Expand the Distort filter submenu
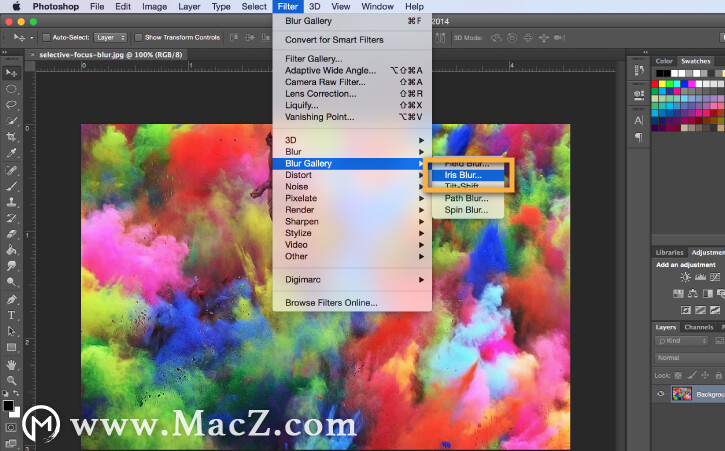This screenshot has width=725, height=451. (x=352, y=175)
